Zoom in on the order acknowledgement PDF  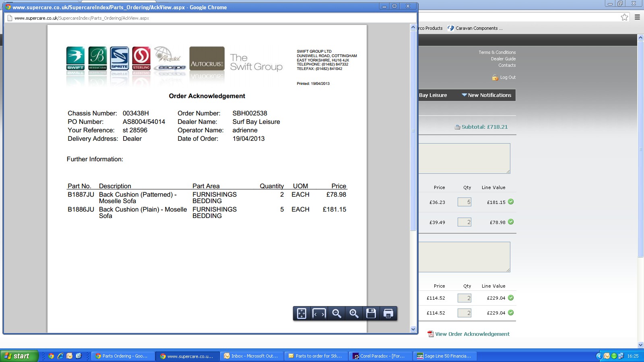pyautogui.click(x=354, y=313)
